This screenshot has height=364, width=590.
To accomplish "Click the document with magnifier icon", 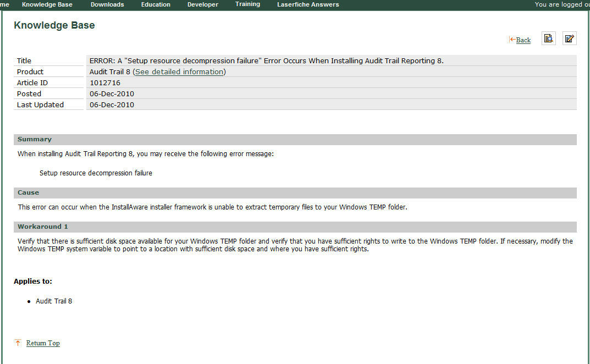I will (549, 38).
